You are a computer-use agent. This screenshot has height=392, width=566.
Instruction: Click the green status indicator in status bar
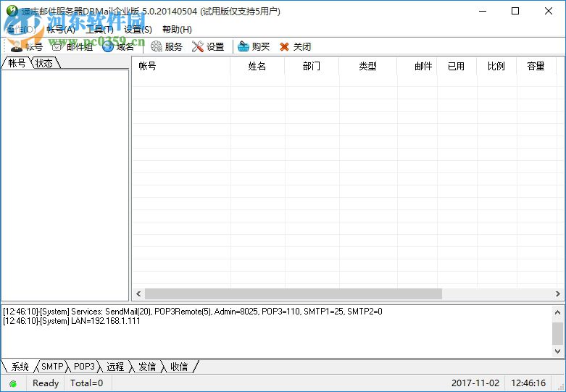point(13,384)
